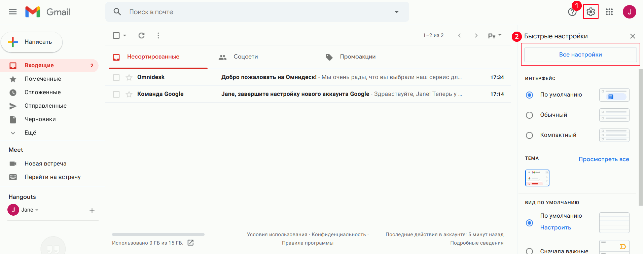
Task: Open the Google apps grid
Action: (609, 12)
